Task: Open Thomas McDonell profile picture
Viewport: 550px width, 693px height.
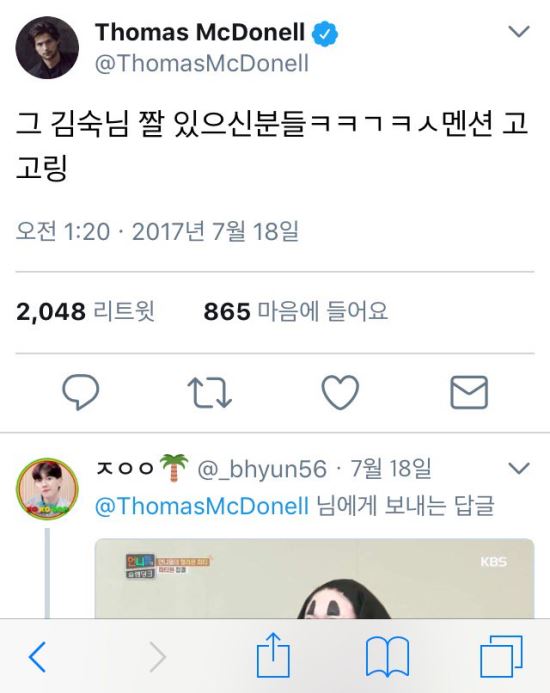Action: coord(47,48)
